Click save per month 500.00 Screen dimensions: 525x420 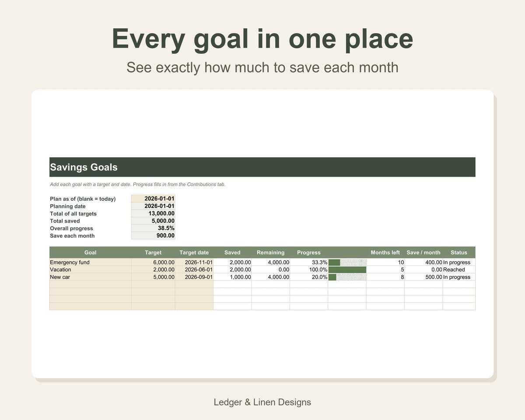click(x=423, y=277)
